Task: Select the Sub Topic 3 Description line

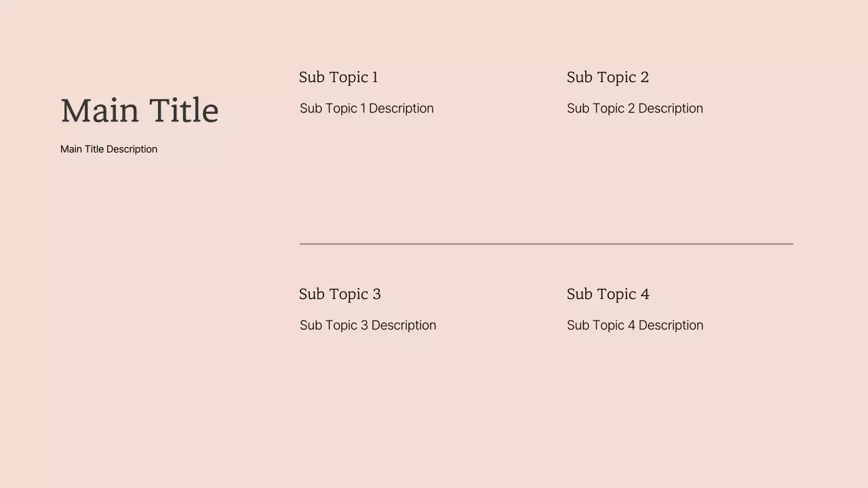Action: click(x=368, y=325)
